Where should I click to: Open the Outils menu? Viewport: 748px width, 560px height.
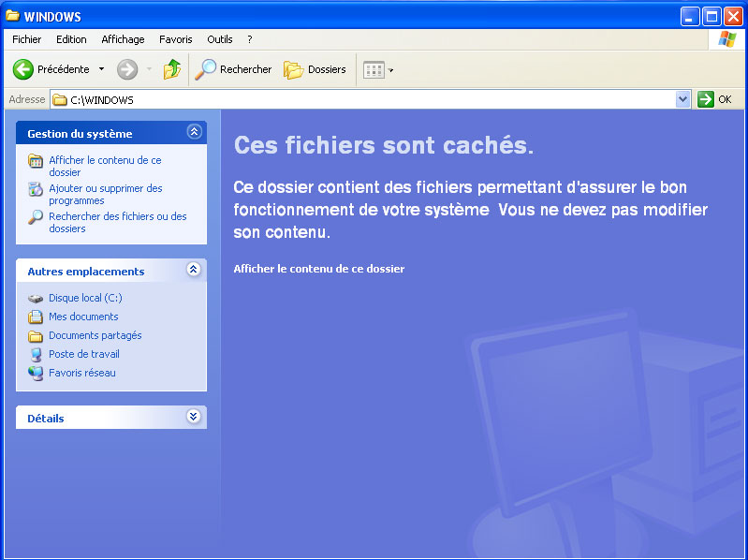click(219, 39)
